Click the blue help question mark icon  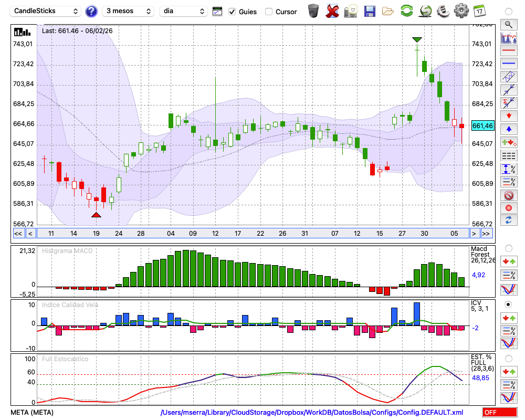coord(91,12)
